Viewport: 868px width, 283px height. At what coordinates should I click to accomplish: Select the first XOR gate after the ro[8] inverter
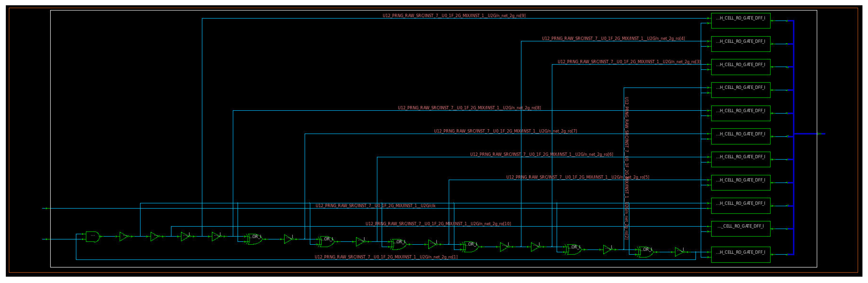coord(255,239)
